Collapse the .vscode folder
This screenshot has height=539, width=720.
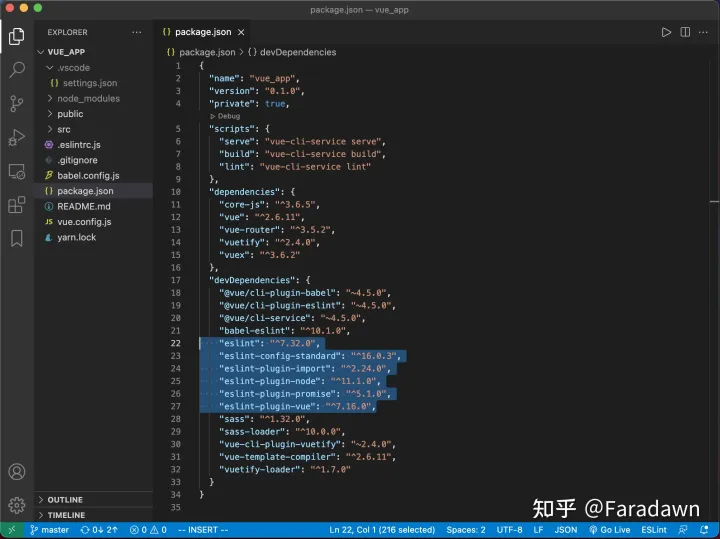click(x=68, y=67)
